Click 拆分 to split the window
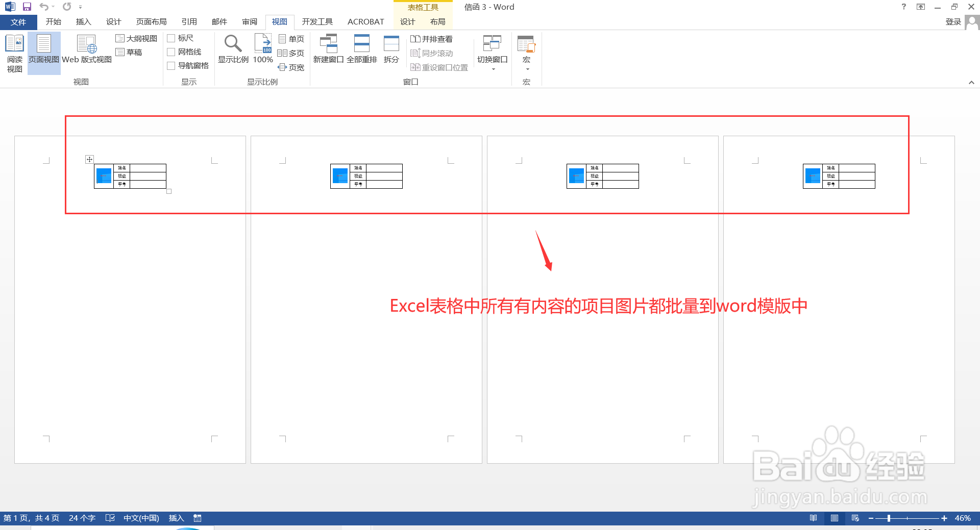980x530 pixels. [x=390, y=48]
